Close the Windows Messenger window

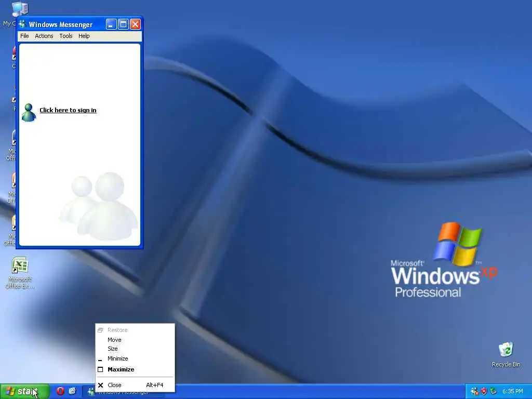(x=136, y=24)
